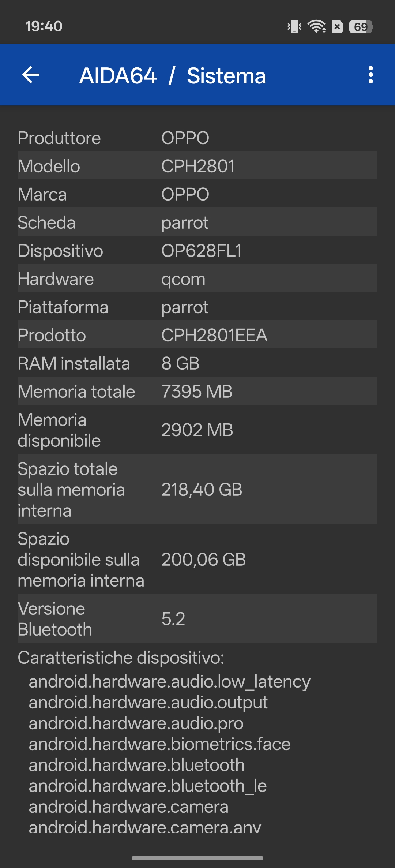Select the Modello CPH2801 row
Image resolution: width=395 pixels, height=868 pixels.
197,166
